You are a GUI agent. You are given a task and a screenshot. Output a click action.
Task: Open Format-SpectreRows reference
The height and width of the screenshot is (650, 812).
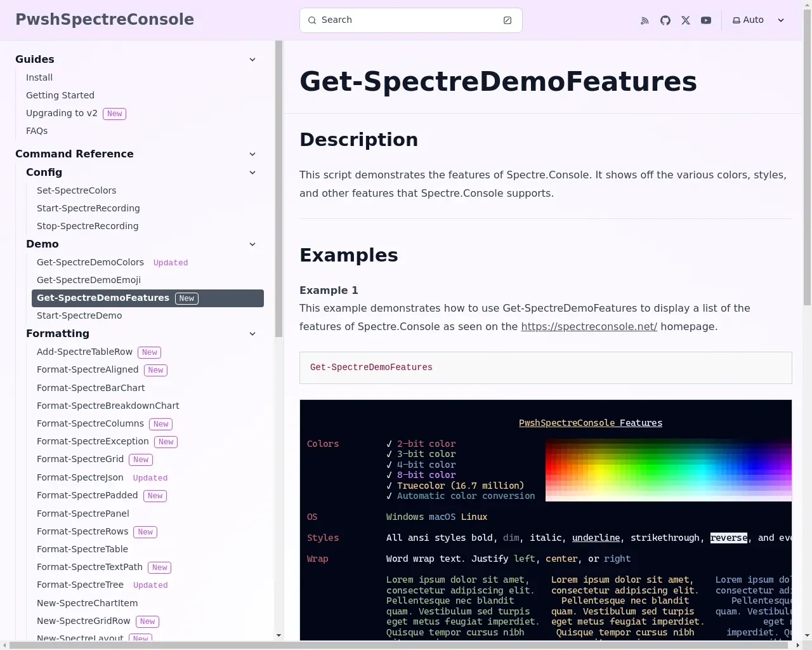[82, 531]
